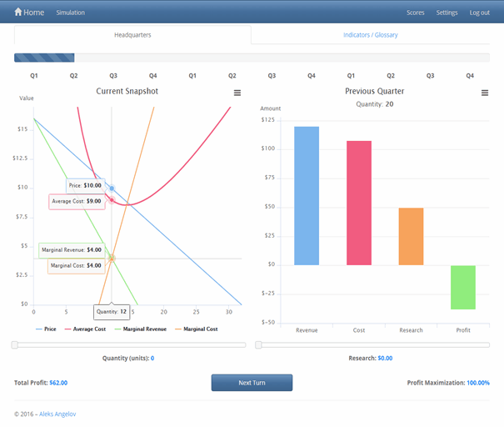Click the quarter progress bar
The width and height of the screenshot is (504, 427).
click(252, 58)
